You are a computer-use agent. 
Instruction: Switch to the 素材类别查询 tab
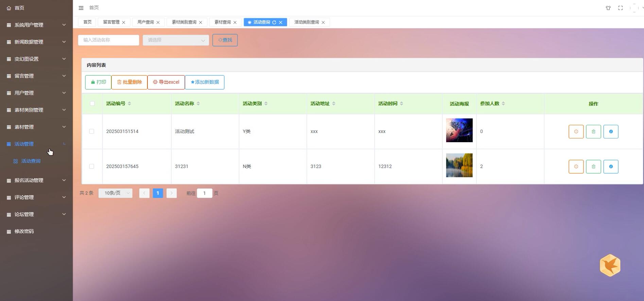pyautogui.click(x=184, y=22)
